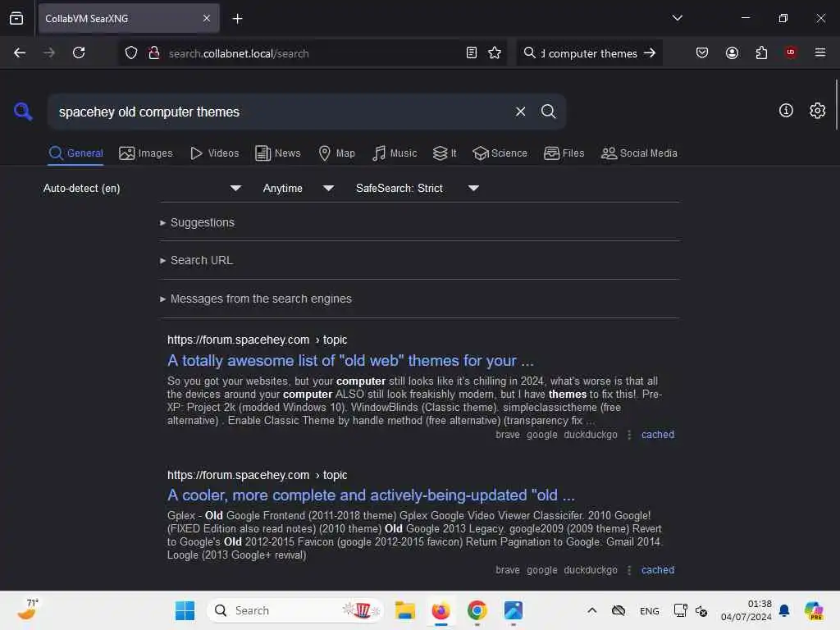Switch to the Images category
This screenshot has width=840, height=630.
click(x=146, y=153)
